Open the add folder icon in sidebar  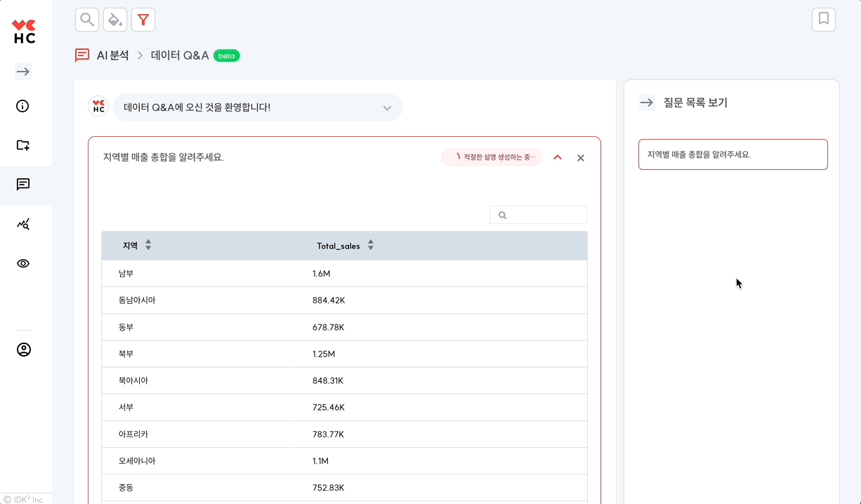(23, 145)
